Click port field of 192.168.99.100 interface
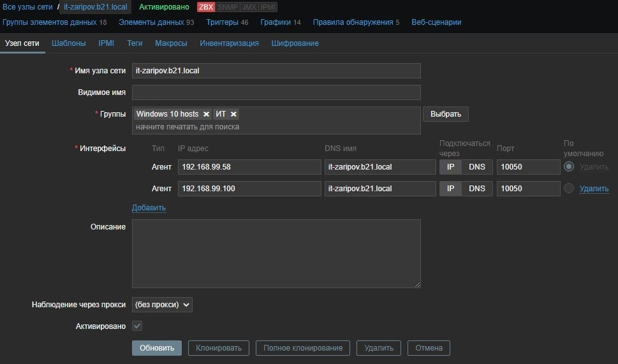 (529, 189)
